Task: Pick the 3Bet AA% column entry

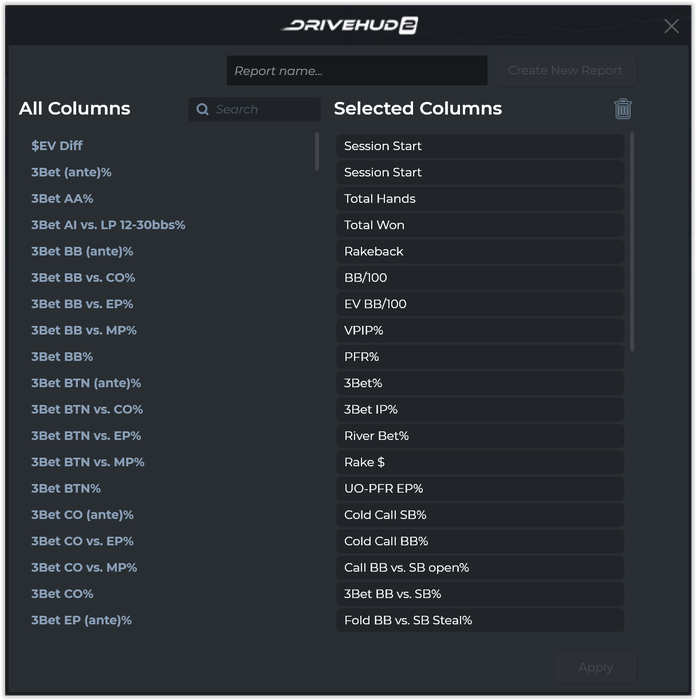Action: click(x=62, y=199)
